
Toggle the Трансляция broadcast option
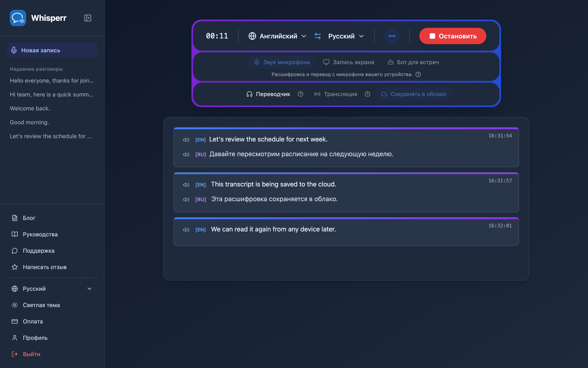[x=336, y=94]
